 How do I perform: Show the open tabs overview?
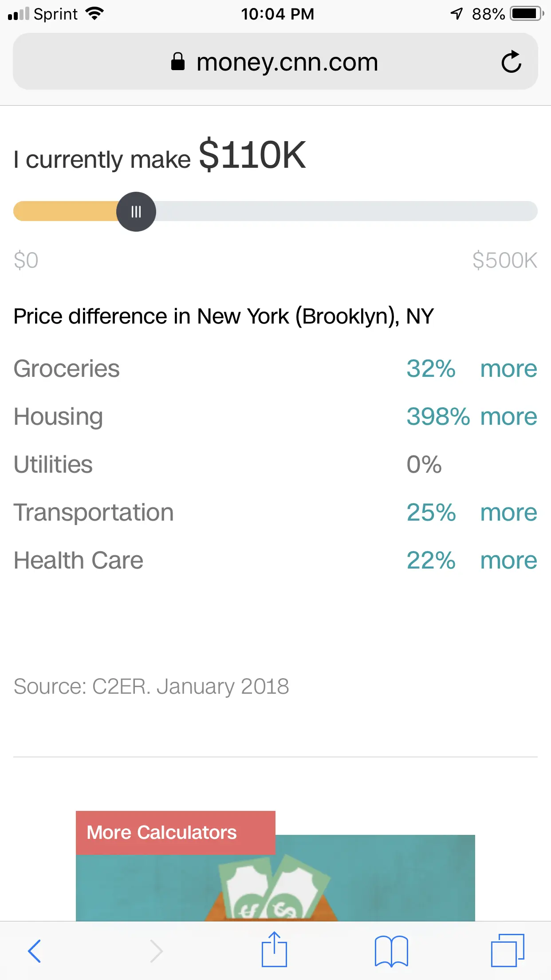tap(507, 951)
